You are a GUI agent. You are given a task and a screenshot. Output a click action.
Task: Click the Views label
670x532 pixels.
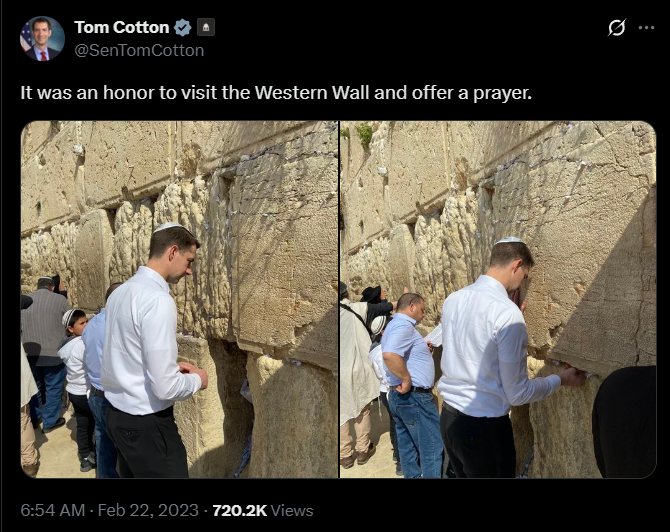pyautogui.click(x=292, y=510)
